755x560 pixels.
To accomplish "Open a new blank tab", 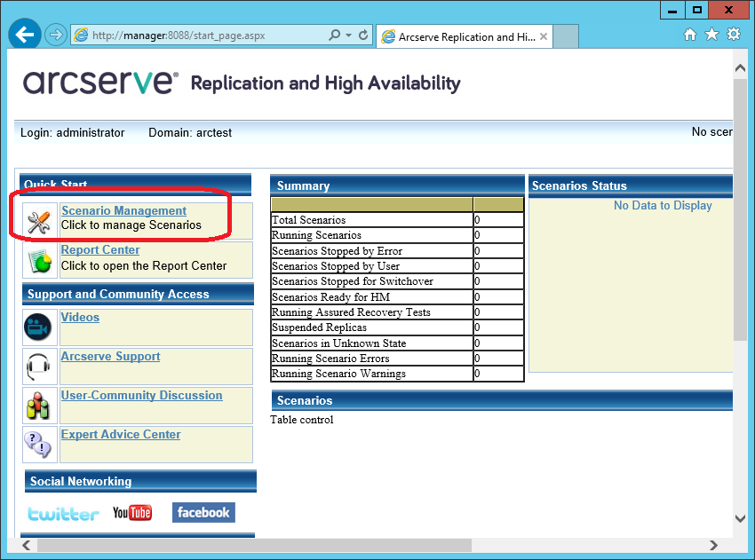I will (566, 36).
